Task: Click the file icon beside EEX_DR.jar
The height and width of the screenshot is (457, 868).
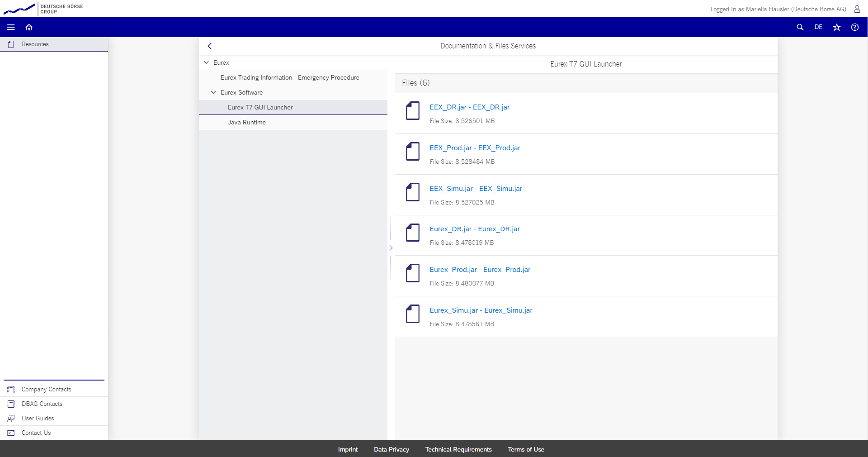Action: [412, 111]
